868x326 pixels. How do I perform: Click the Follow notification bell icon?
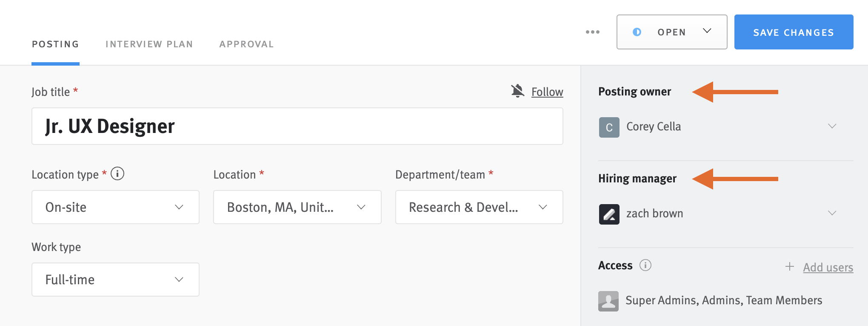point(517,92)
